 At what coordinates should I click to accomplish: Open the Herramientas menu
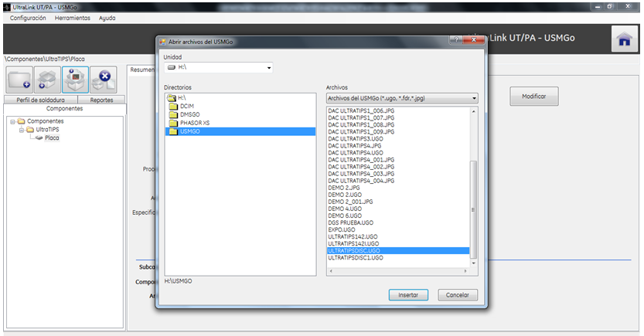(x=73, y=18)
